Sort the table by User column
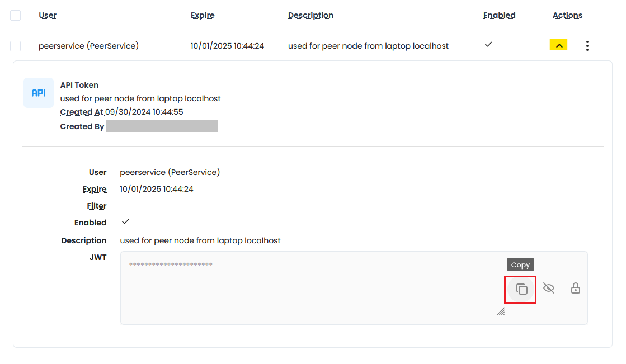626x364 pixels. coord(48,15)
